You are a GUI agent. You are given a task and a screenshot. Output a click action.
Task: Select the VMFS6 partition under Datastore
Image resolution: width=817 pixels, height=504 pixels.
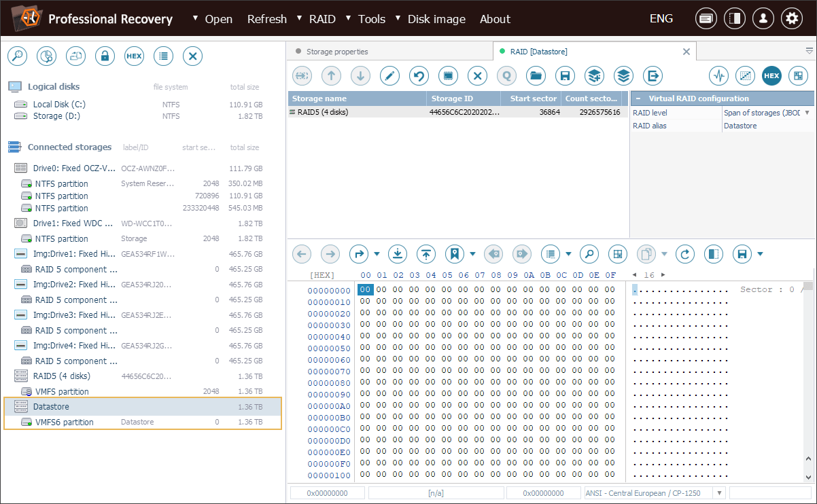point(64,422)
